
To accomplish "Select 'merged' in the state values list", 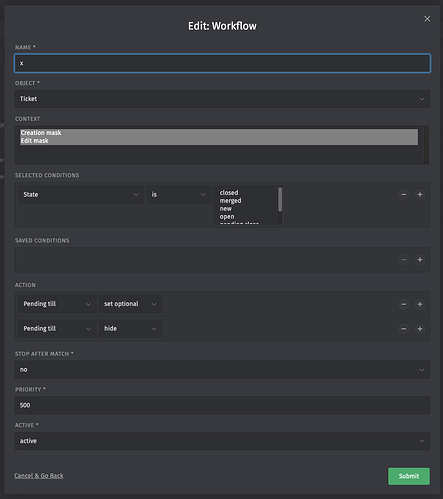I will click(x=230, y=201).
